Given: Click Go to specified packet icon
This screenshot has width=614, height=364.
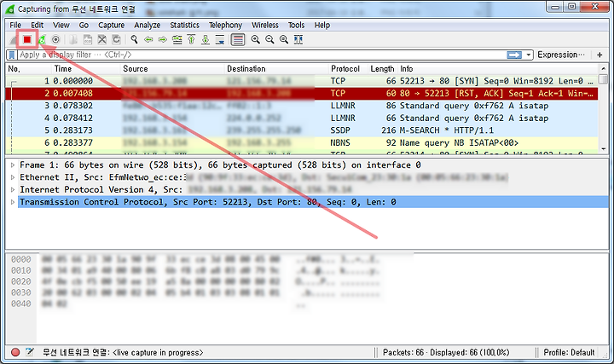Looking at the screenshot, I should [177, 39].
